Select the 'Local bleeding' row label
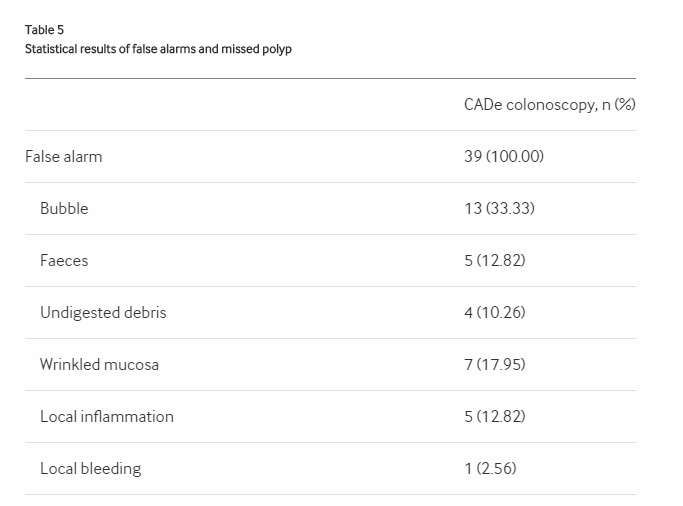Image resolution: width=683 pixels, height=506 pixels. [x=90, y=468]
